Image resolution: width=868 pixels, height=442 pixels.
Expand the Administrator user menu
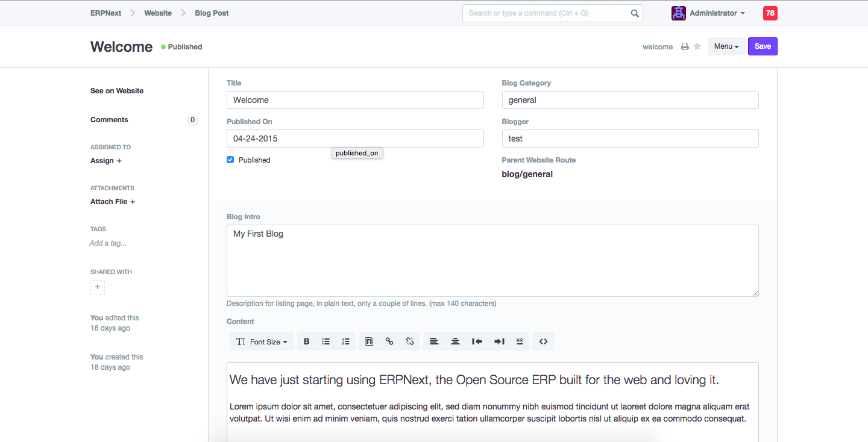coord(716,13)
